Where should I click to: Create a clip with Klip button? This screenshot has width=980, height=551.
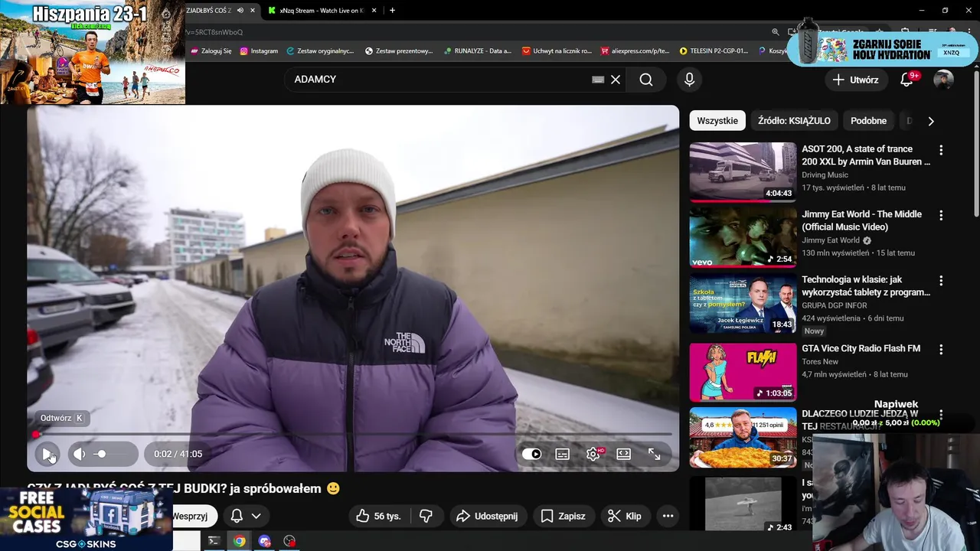click(624, 516)
